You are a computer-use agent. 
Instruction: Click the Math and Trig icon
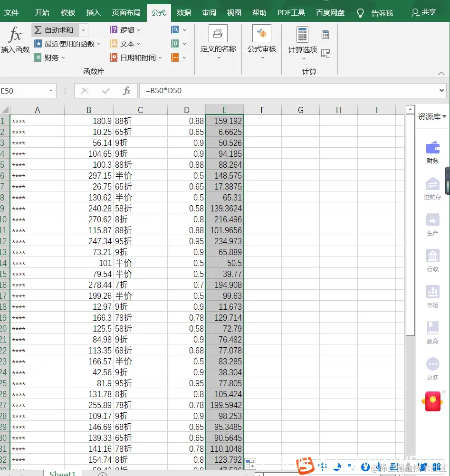(175, 44)
